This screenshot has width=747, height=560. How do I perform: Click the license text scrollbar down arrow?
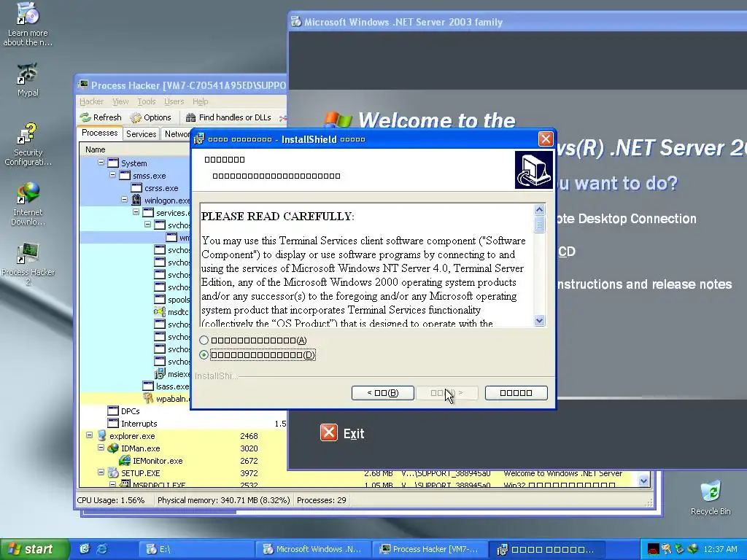[539, 321]
